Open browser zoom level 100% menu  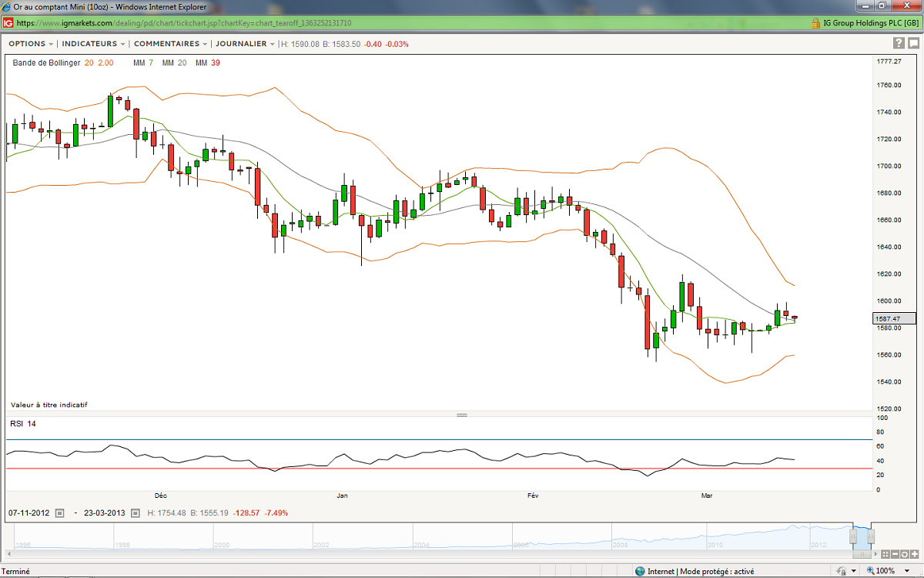click(885, 571)
